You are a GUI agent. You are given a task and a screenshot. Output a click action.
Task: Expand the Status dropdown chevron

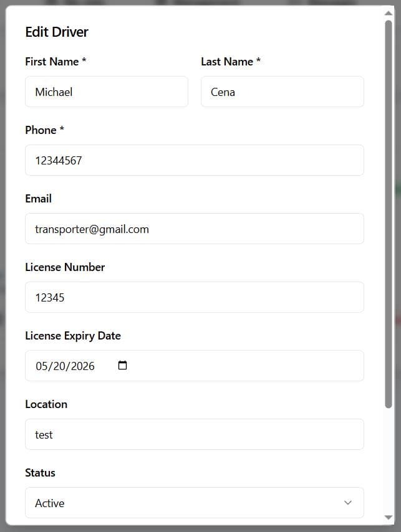click(348, 503)
